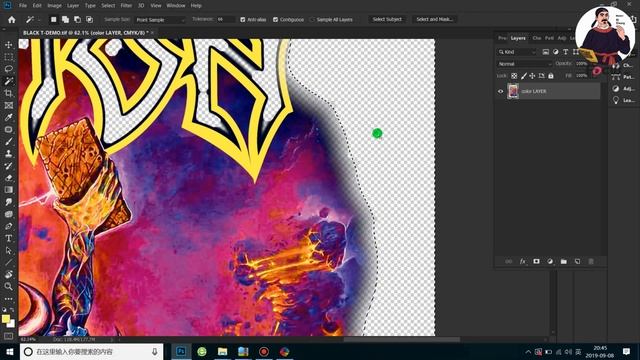
Task: Select the Pen tool
Action: click(9, 226)
